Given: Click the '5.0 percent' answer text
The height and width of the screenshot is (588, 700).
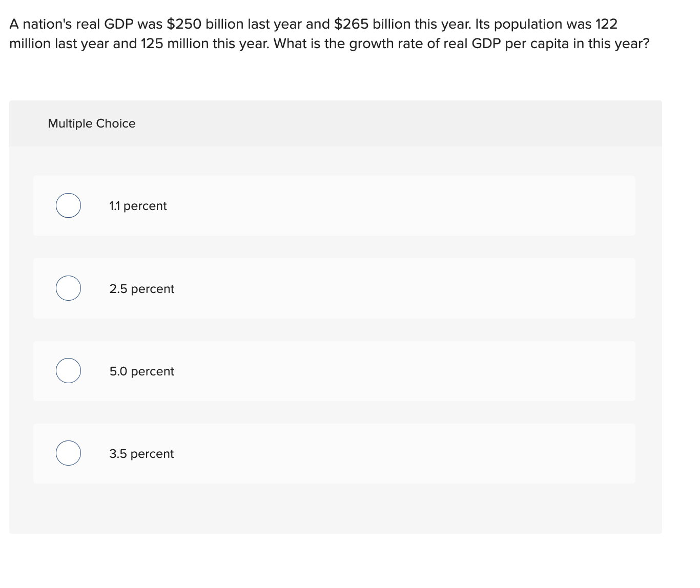Looking at the screenshot, I should [x=141, y=371].
